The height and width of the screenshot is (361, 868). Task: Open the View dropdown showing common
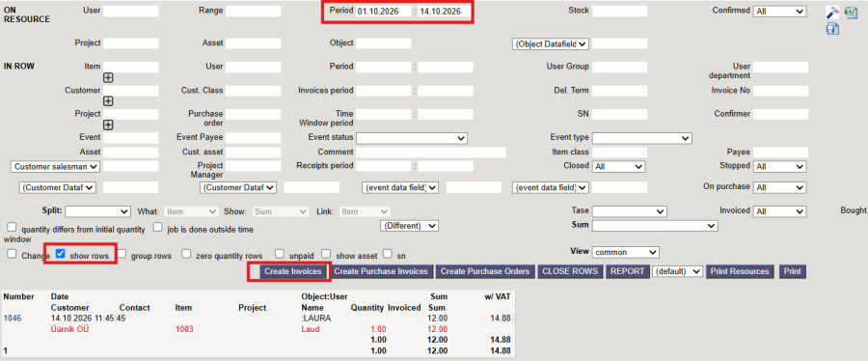coord(626,252)
